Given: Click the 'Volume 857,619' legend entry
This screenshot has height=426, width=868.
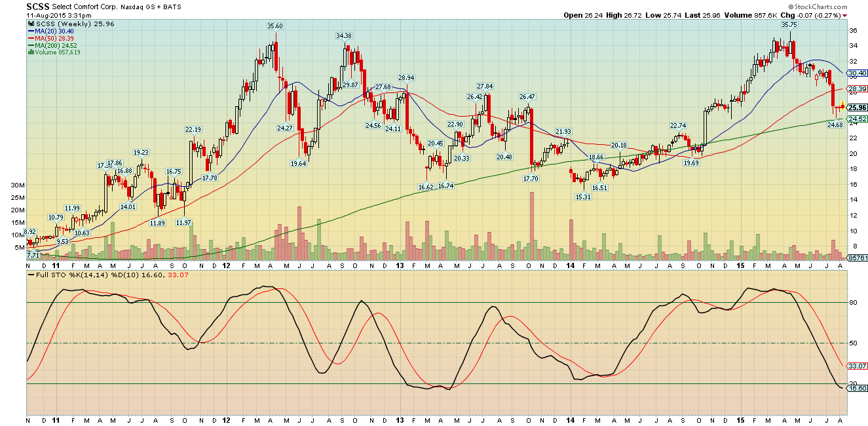Looking at the screenshot, I should pyautogui.click(x=57, y=52).
